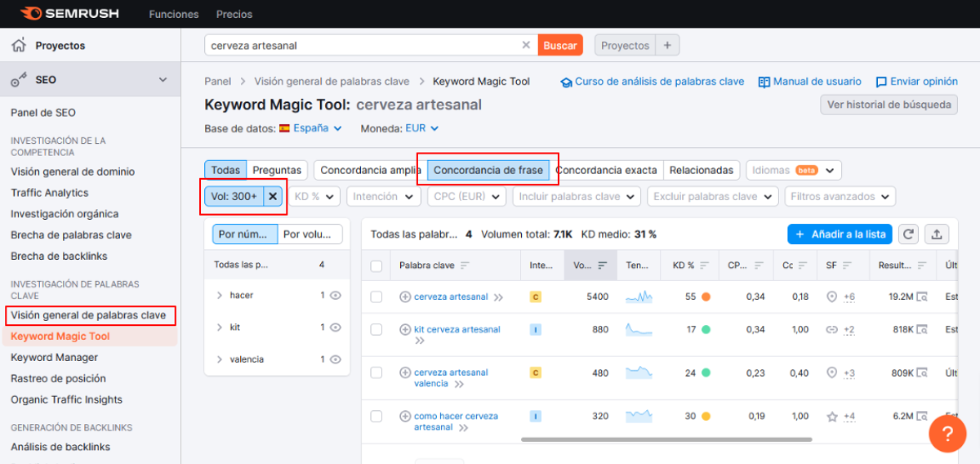This screenshot has width=980, height=464.
Task: Remove the Vol: 300+ filter
Action: point(273,196)
